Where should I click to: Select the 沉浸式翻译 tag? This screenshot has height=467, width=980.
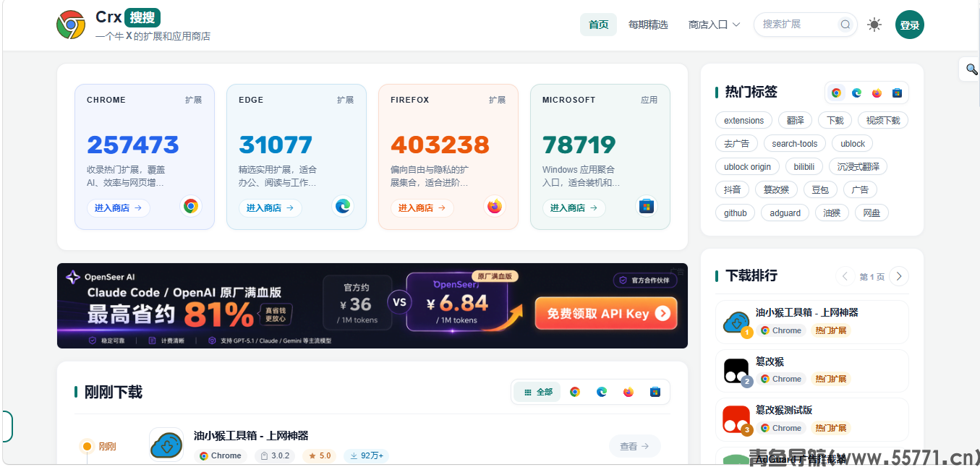click(858, 167)
